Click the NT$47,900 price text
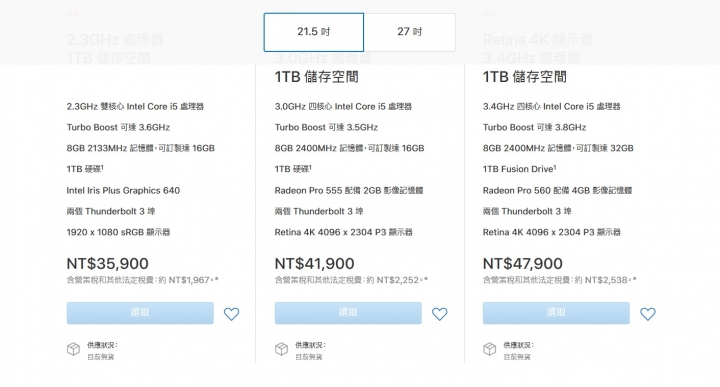 (x=523, y=264)
